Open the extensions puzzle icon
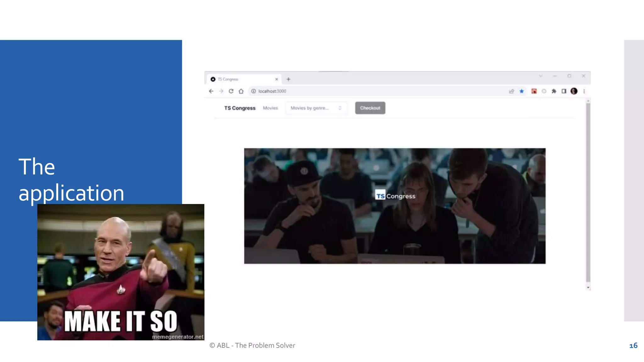The width and height of the screenshot is (644, 362). [x=554, y=91]
